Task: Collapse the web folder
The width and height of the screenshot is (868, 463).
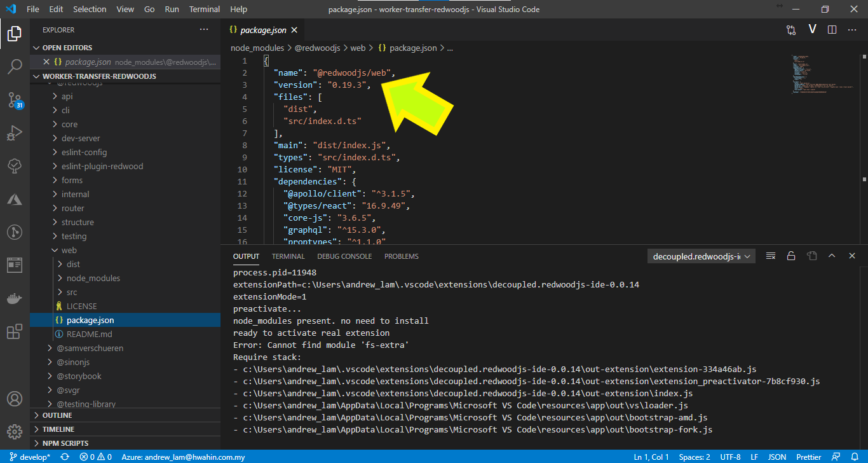Action: [125, 250]
